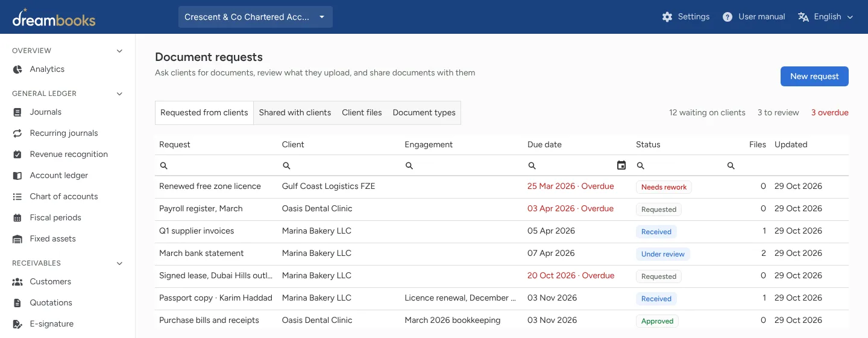Screen dimensions: 868x338
Task: Click the search icon under Due date column
Action: coord(532,165)
